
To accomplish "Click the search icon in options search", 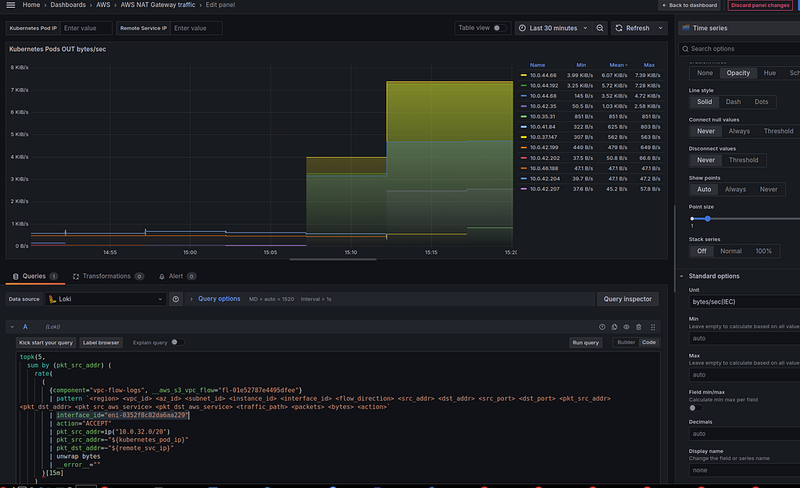I will [x=685, y=49].
